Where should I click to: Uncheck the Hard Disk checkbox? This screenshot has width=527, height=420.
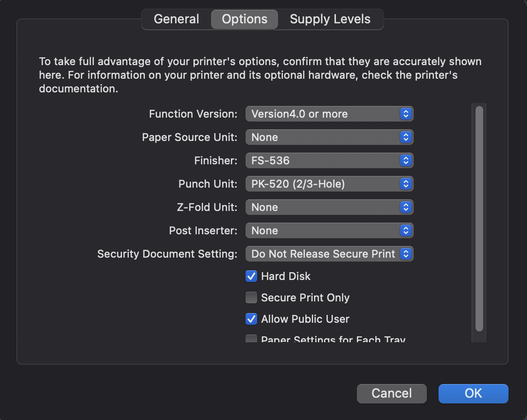click(x=251, y=277)
